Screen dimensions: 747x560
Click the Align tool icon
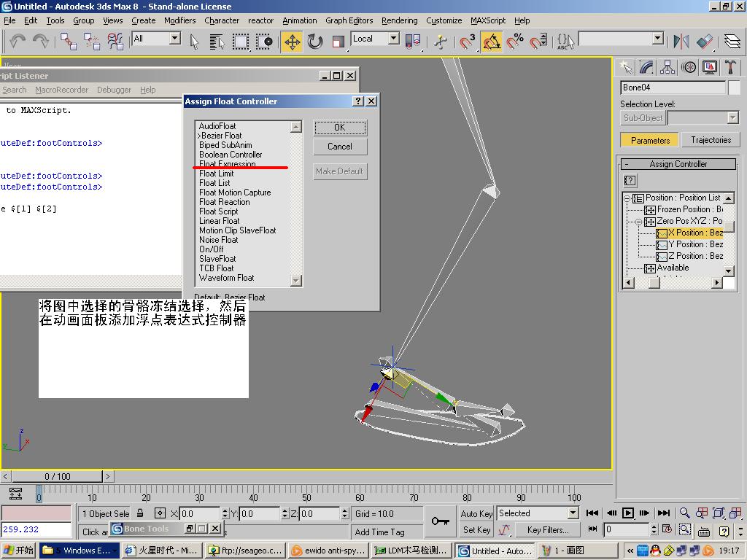[705, 42]
